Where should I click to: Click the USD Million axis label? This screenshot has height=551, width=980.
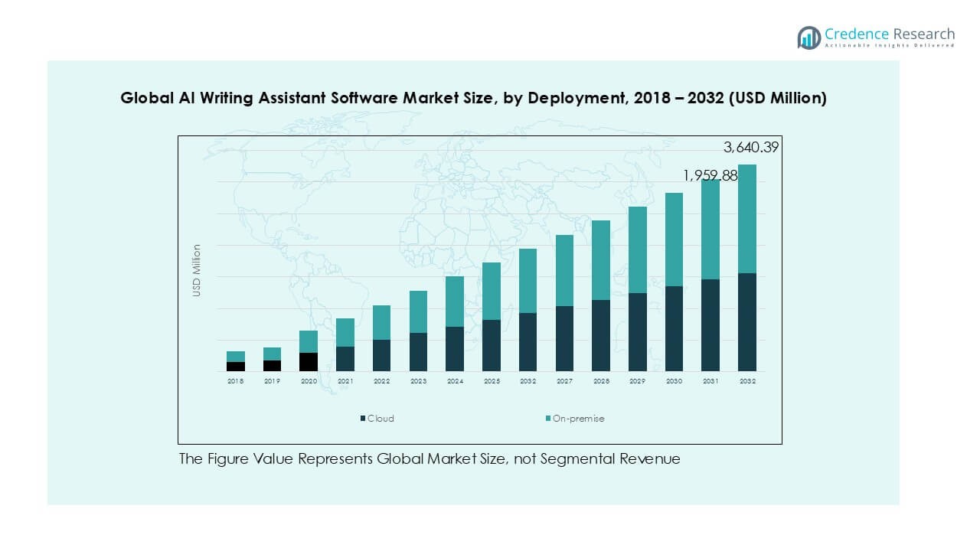197,270
